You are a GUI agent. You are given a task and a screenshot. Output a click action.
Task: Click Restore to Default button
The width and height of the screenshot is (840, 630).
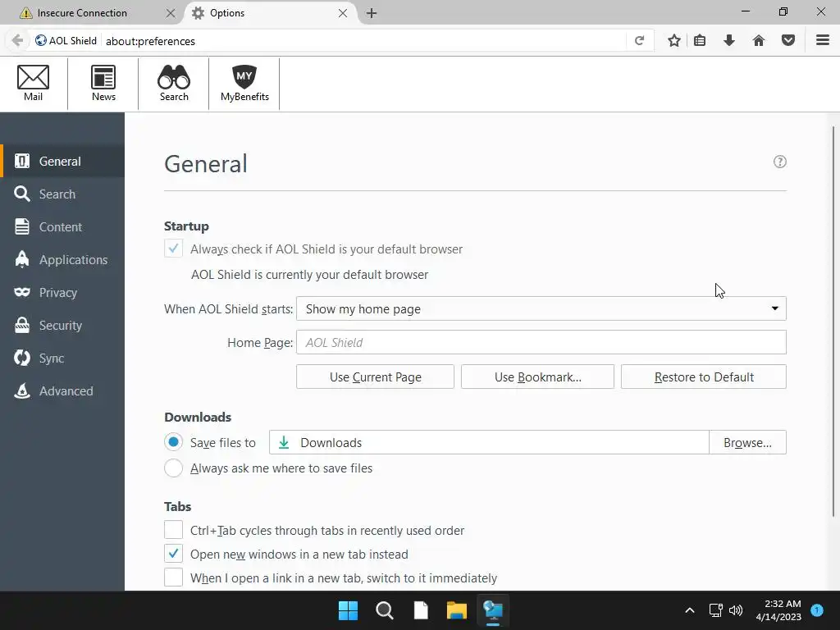pyautogui.click(x=703, y=377)
